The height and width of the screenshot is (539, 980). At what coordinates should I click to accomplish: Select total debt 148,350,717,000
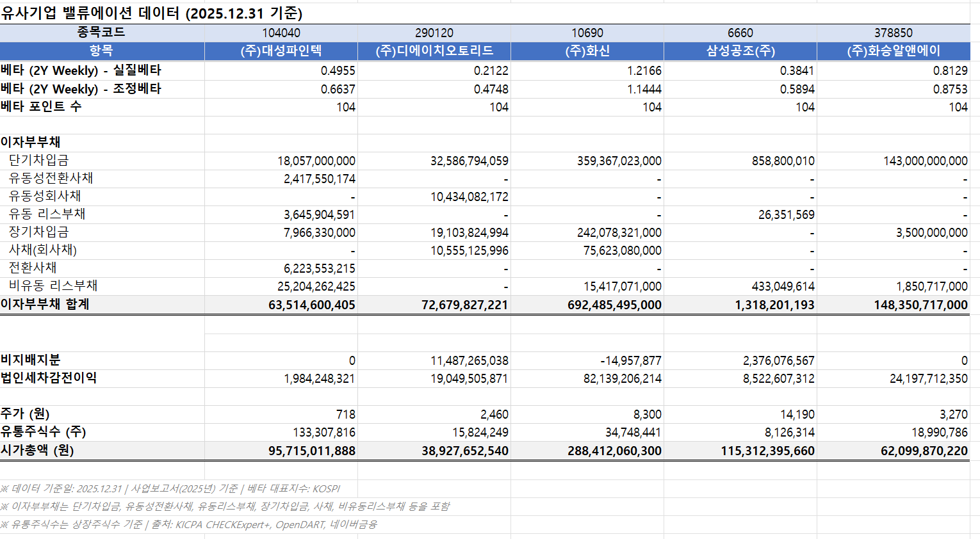point(921,305)
